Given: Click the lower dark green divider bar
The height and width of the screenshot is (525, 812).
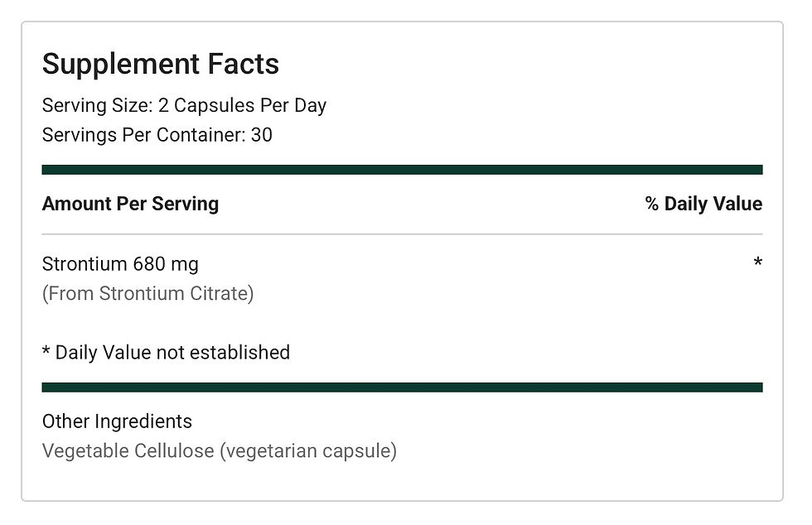Looking at the screenshot, I should pyautogui.click(x=403, y=388).
